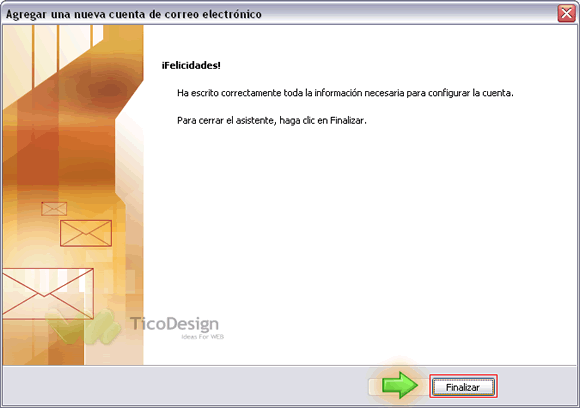Click the orange decorative side banner
The height and width of the screenshot is (408, 580).
point(73,195)
